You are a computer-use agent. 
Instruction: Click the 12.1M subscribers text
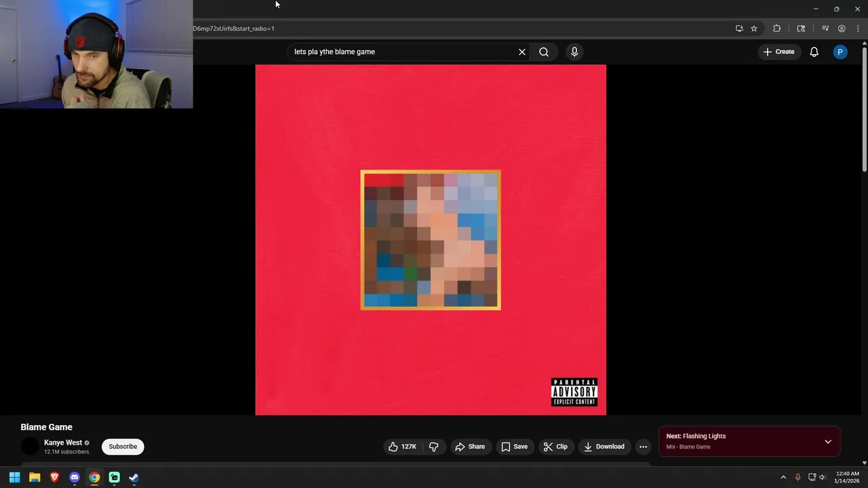point(66,452)
